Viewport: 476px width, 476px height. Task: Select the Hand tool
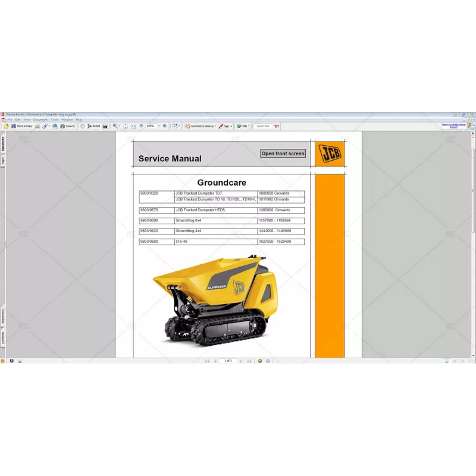point(83,126)
